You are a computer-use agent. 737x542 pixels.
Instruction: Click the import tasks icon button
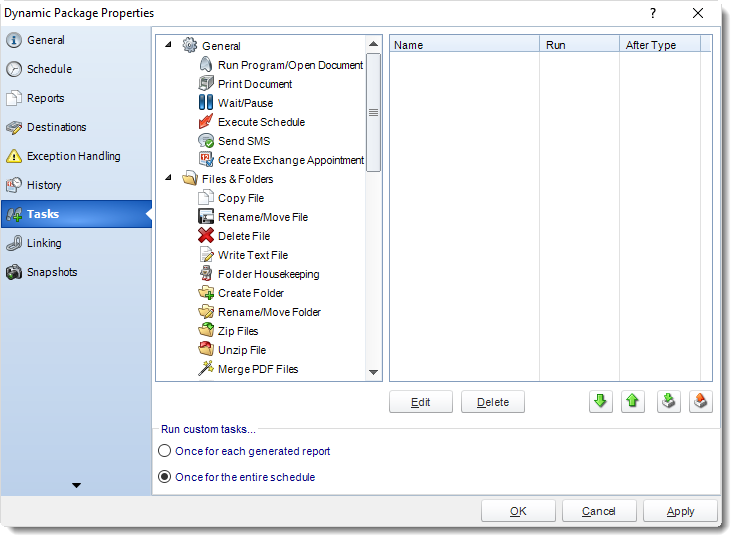pos(668,401)
